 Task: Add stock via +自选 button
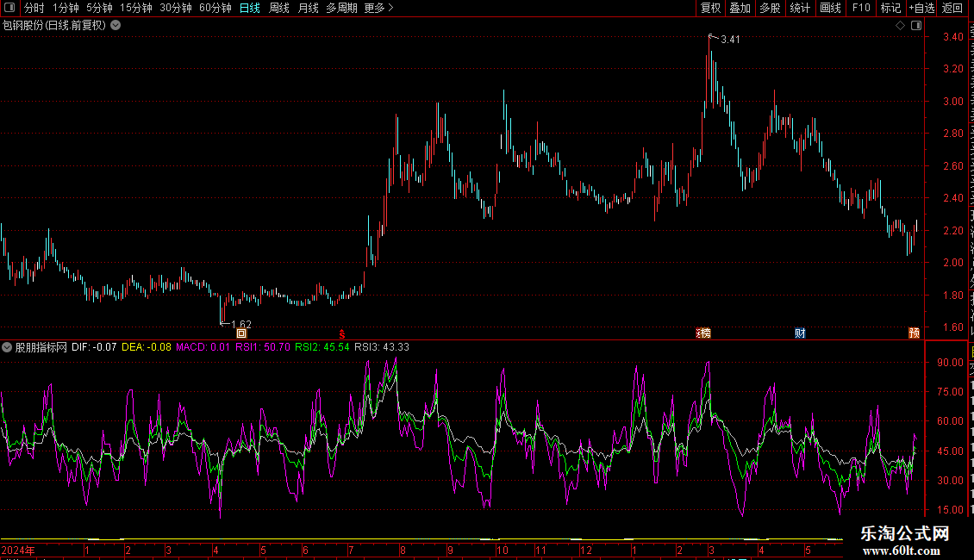(x=921, y=8)
